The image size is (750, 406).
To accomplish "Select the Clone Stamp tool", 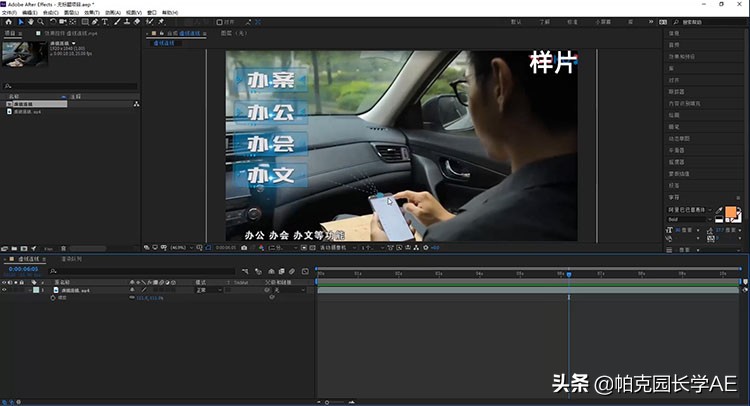I will [x=127, y=22].
